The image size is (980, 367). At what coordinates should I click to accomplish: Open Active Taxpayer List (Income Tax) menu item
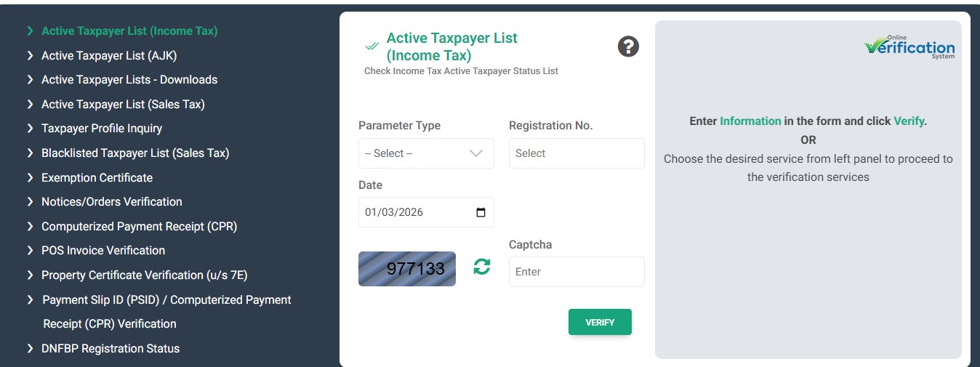pos(129,31)
